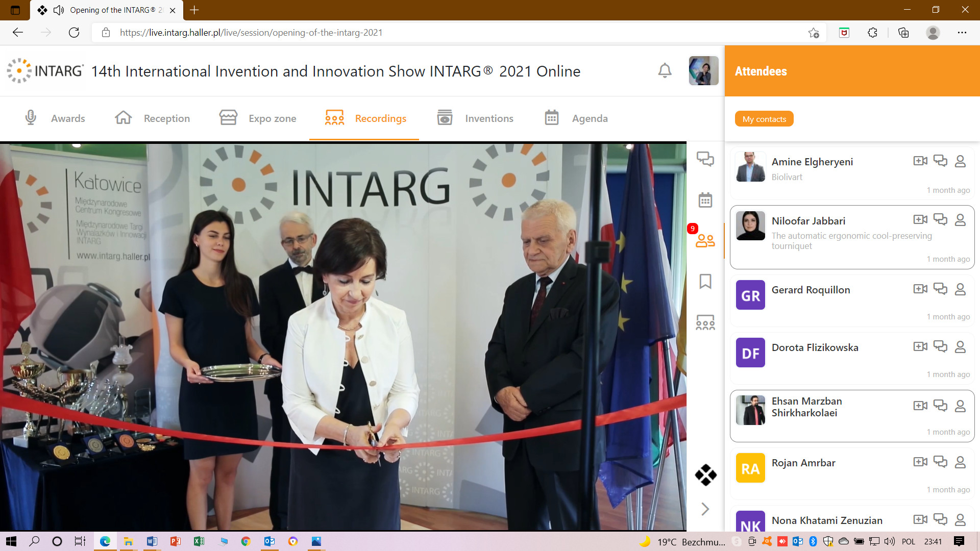
Task: Open chat with Dorota Flizikowska
Action: click(x=940, y=347)
